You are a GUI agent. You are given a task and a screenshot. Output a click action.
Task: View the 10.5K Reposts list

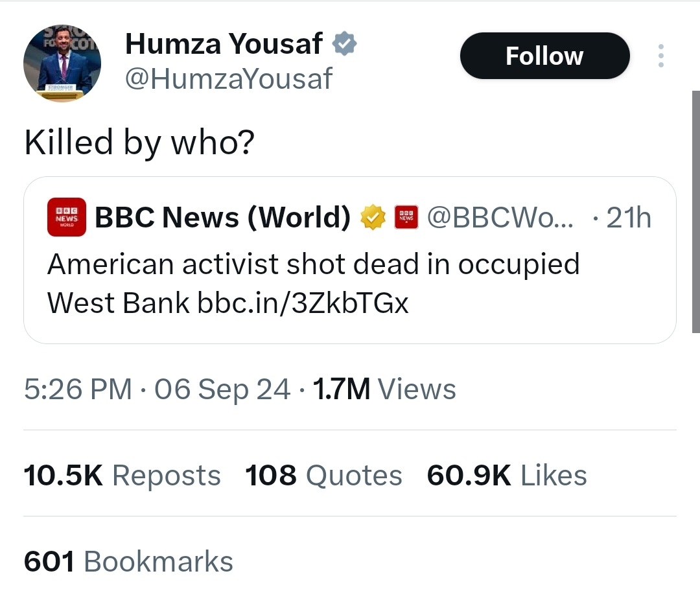pos(122,476)
